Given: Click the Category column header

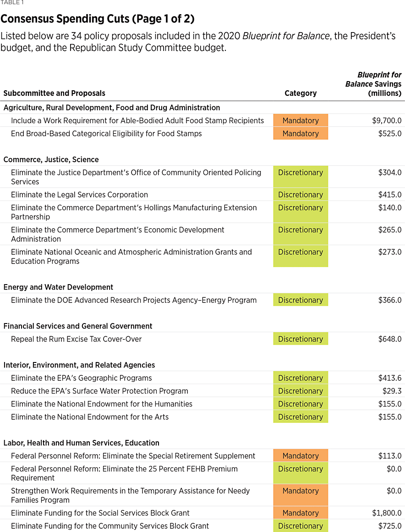Looking at the screenshot, I should pyautogui.click(x=301, y=93).
